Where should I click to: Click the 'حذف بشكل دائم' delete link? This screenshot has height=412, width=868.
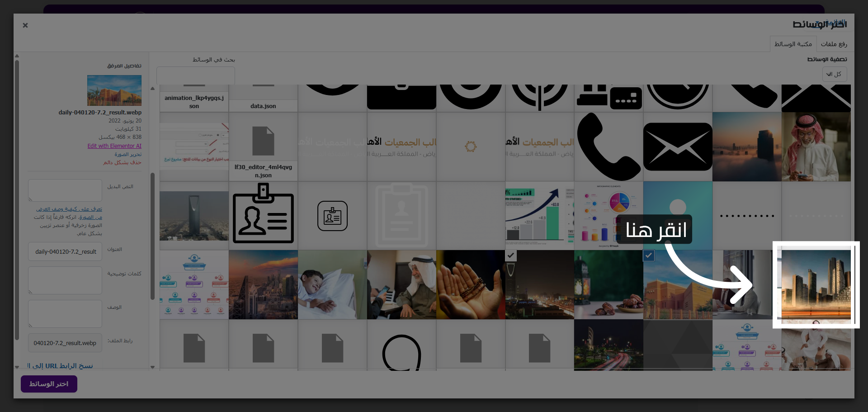[122, 162]
